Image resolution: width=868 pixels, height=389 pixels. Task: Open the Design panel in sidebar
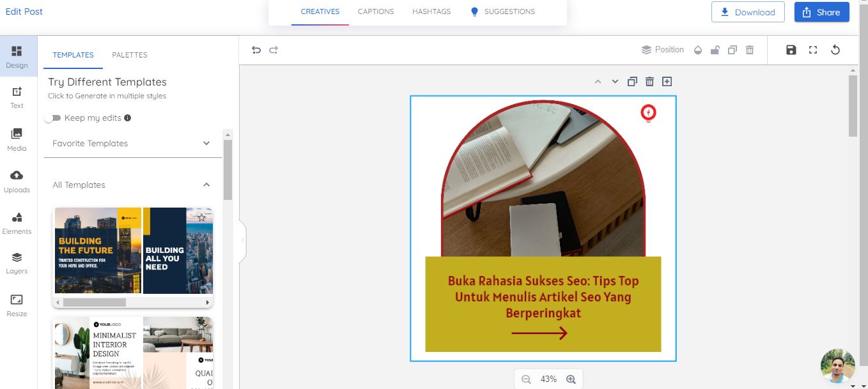[17, 56]
